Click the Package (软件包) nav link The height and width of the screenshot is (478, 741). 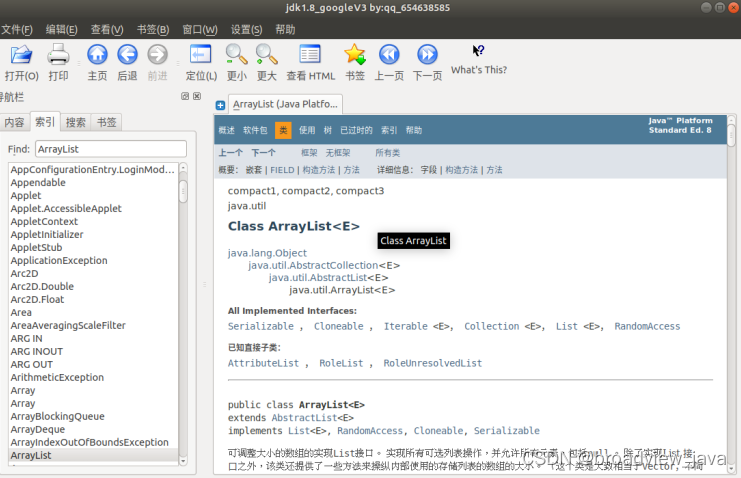[255, 130]
